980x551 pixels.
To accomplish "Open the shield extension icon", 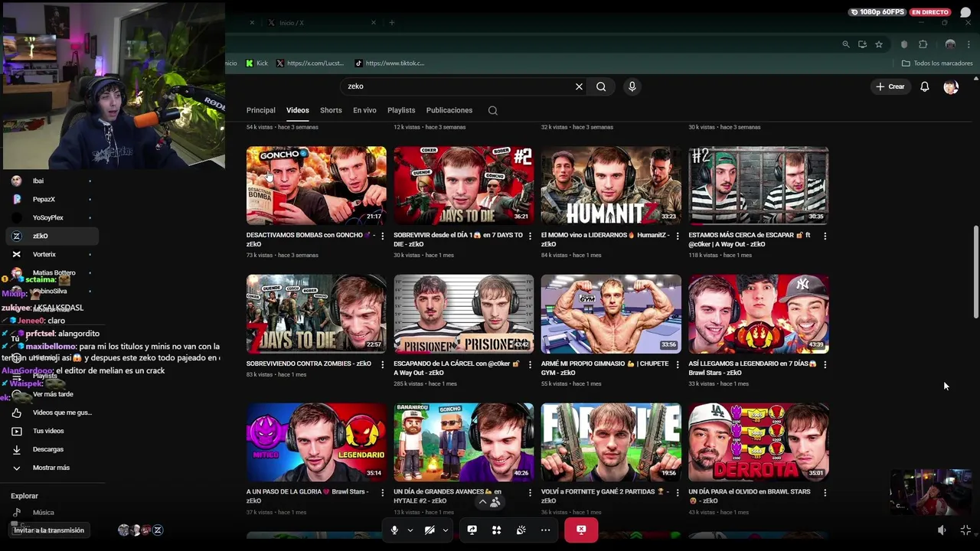I will tap(904, 44).
